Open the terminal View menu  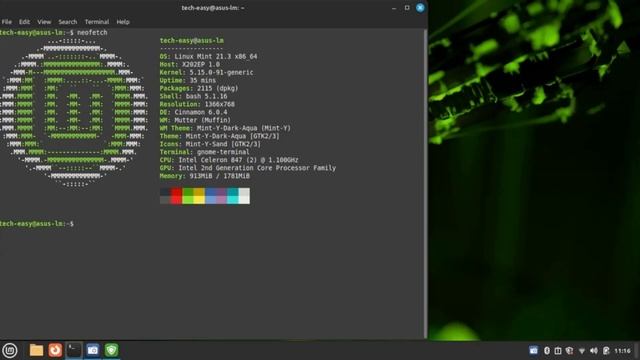tap(44, 22)
